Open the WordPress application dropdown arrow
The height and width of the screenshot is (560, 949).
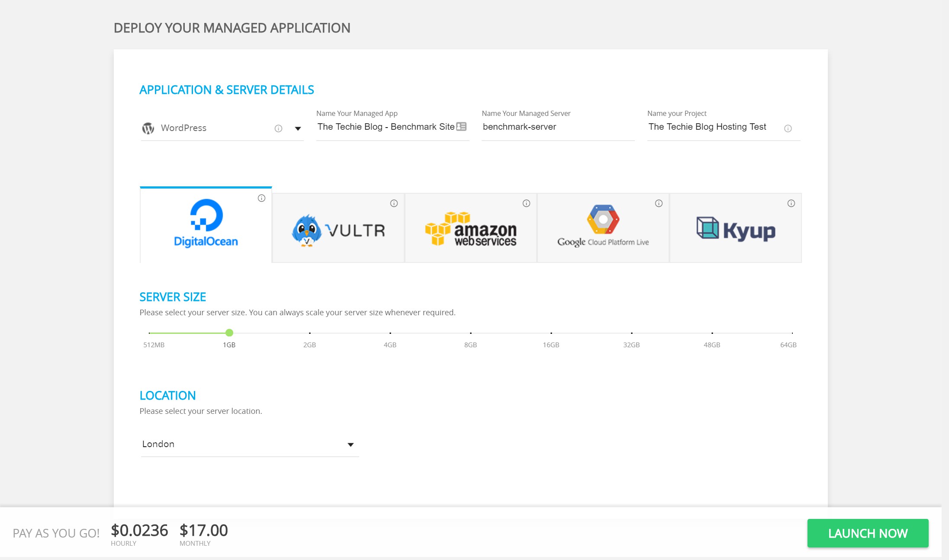click(x=298, y=128)
